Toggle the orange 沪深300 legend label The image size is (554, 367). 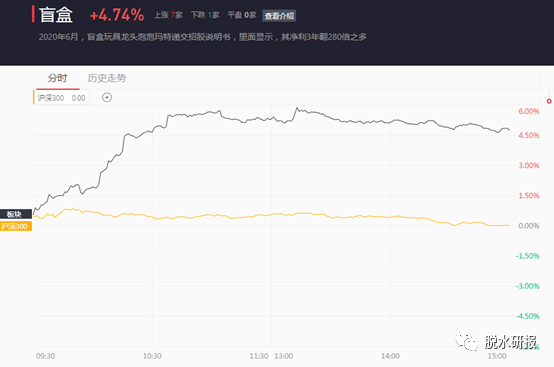[x=16, y=226]
